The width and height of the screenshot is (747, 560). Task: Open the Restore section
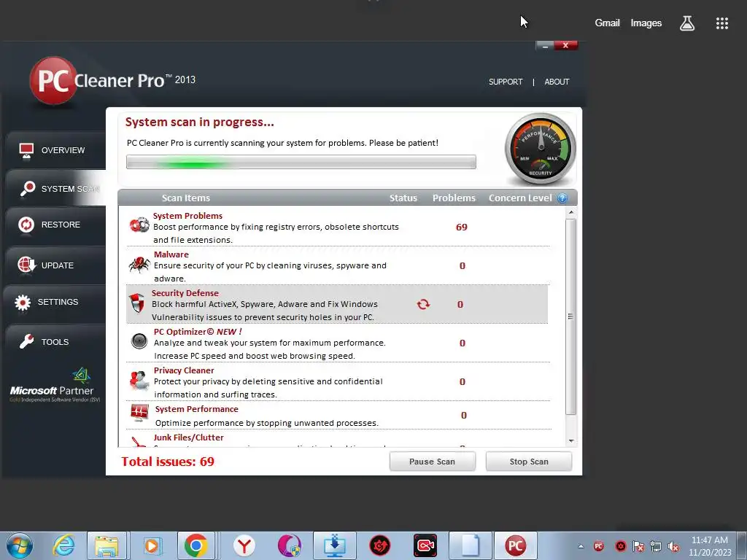[55, 225]
